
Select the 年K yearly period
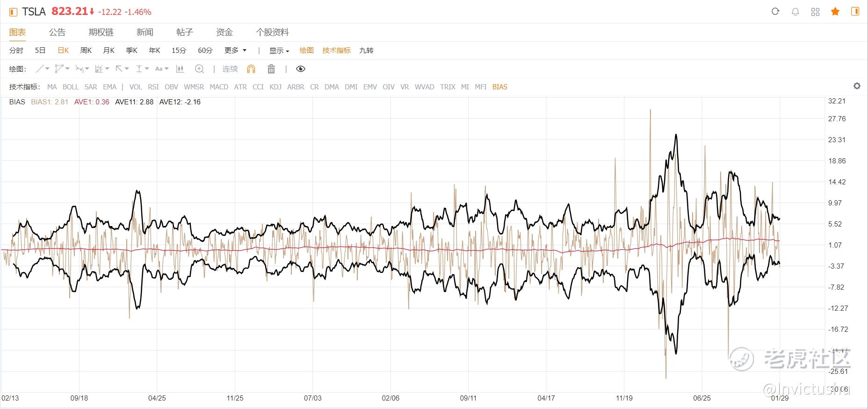155,51
